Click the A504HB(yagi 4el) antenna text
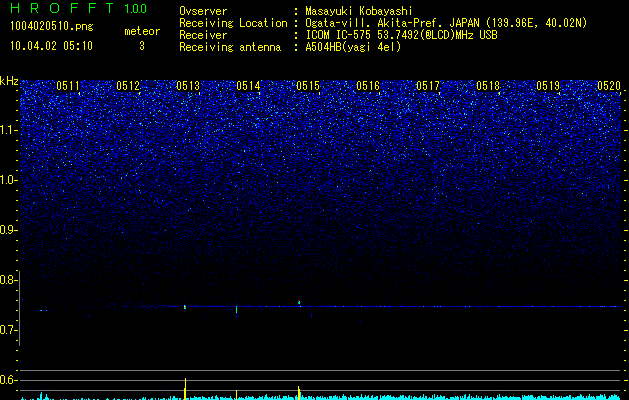Screen dimensions: 629x400 (x=353, y=47)
